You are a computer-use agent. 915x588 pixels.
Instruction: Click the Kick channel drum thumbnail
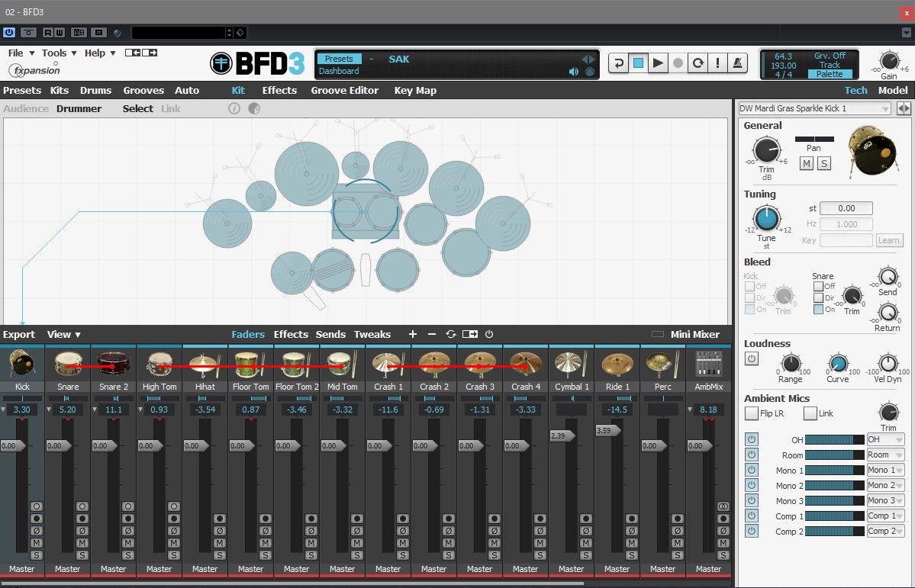(x=22, y=364)
